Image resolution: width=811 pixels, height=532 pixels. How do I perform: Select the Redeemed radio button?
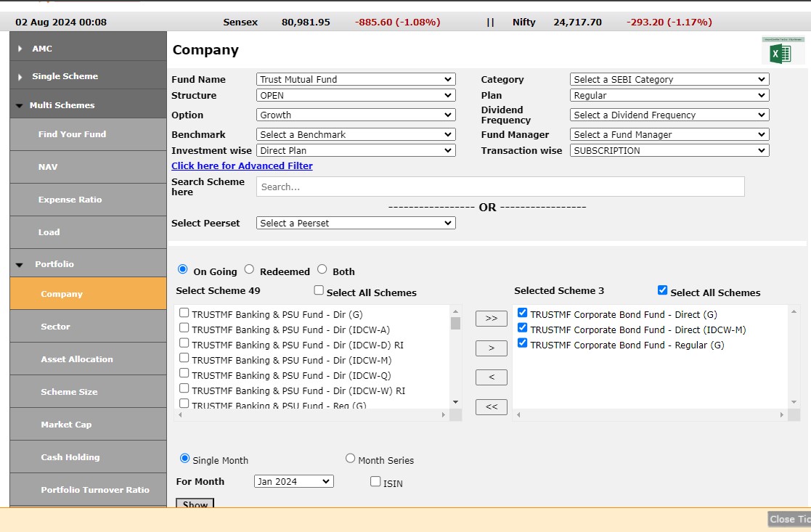click(249, 269)
